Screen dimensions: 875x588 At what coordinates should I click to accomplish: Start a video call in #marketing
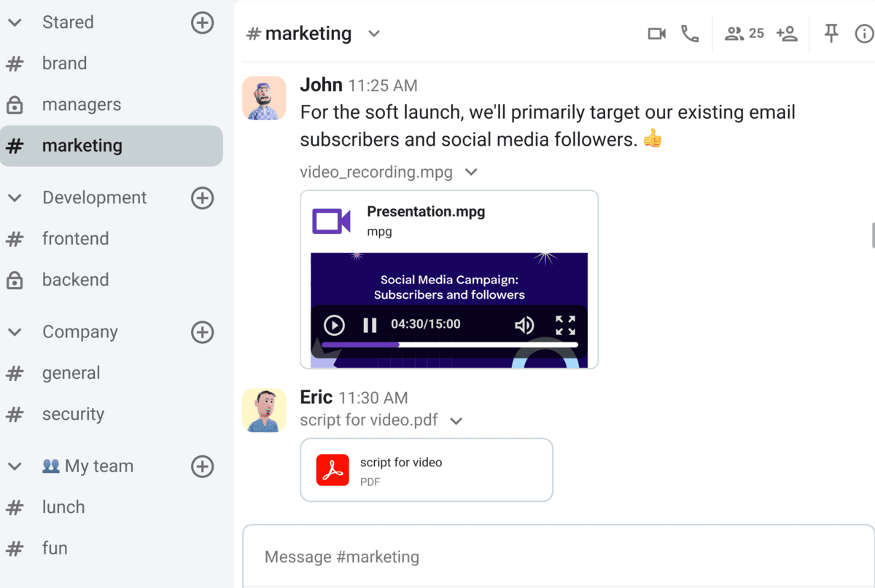(656, 33)
